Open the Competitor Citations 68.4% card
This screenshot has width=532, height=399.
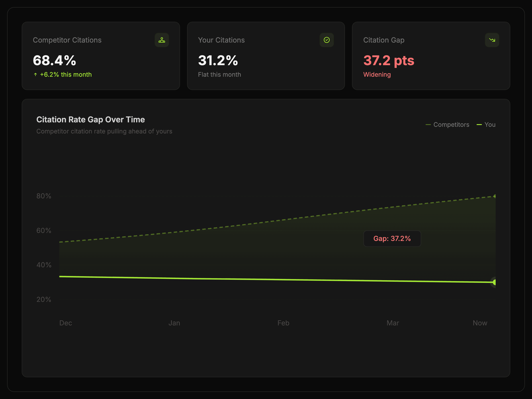101,56
